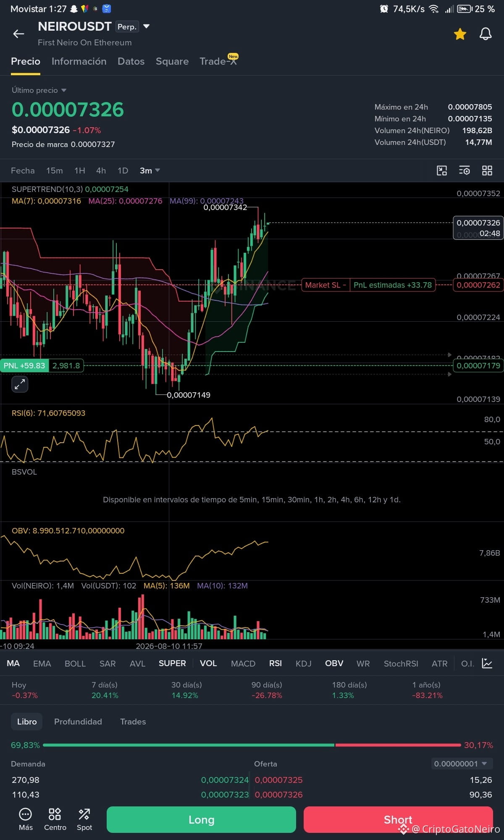Toggle the ATR indicator
Screen dimensions: 504x840
click(440, 663)
